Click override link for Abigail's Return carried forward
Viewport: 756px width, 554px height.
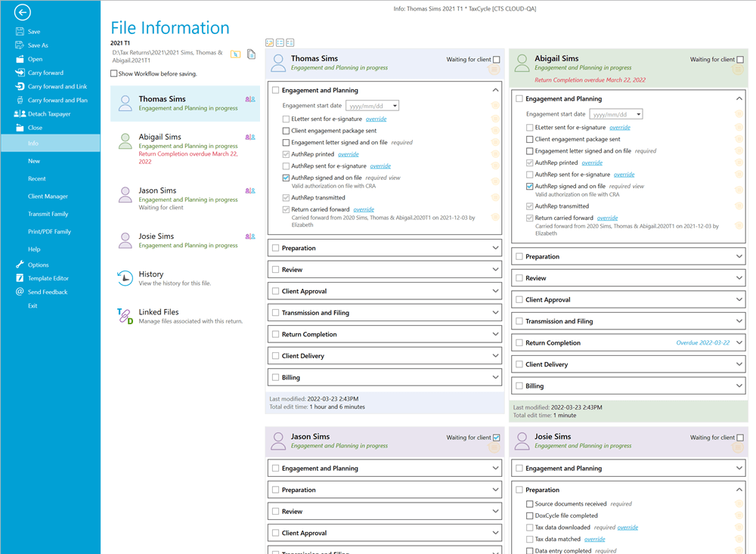point(607,218)
